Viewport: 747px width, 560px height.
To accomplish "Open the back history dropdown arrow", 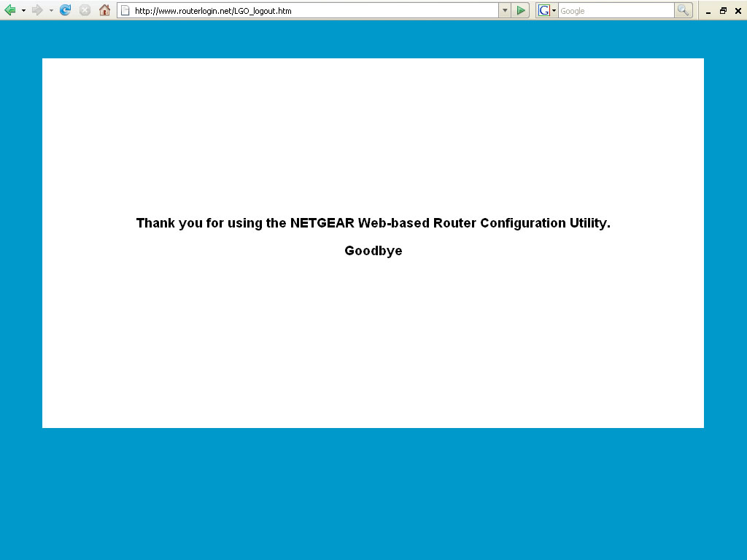I will point(23,10).
